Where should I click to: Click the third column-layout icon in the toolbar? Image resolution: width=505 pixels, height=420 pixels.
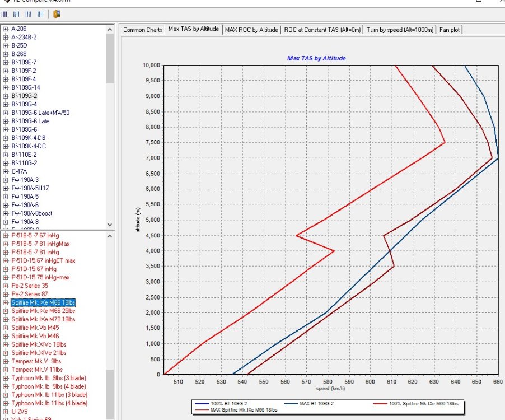pos(29,14)
